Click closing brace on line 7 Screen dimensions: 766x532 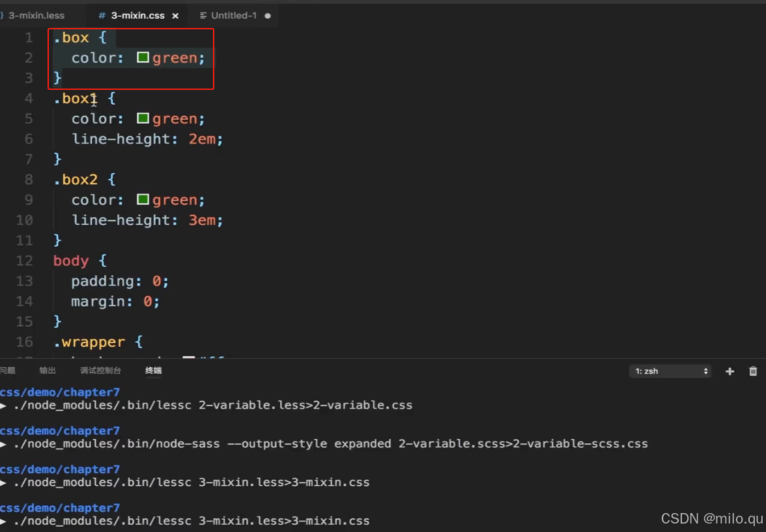pyautogui.click(x=57, y=160)
